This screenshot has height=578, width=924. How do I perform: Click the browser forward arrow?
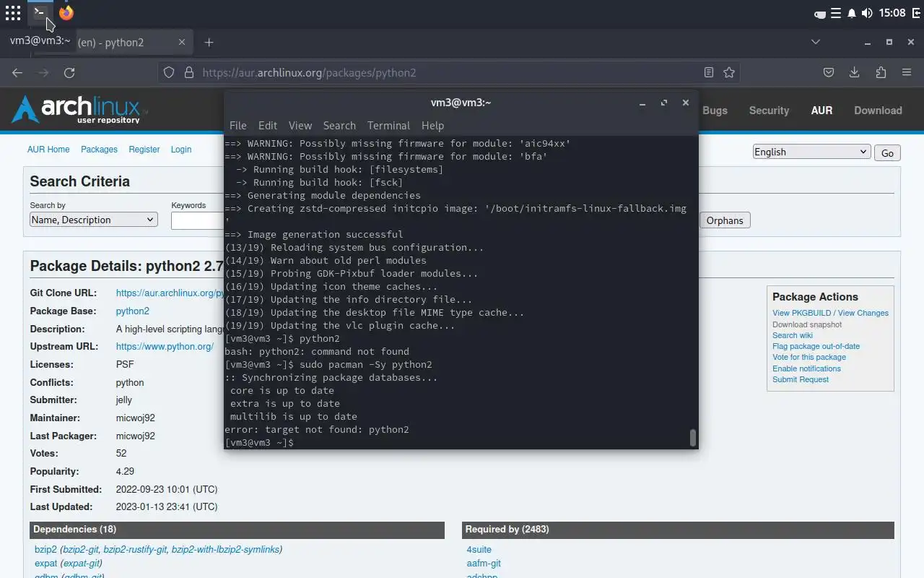click(x=43, y=72)
